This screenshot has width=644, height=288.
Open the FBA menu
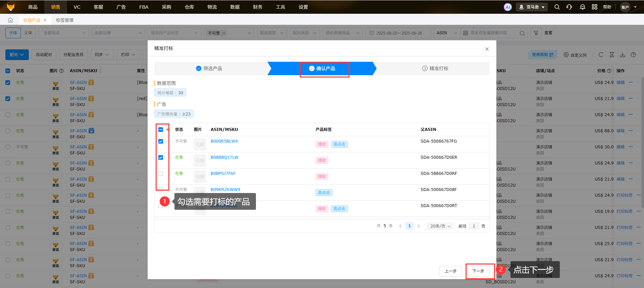click(144, 7)
